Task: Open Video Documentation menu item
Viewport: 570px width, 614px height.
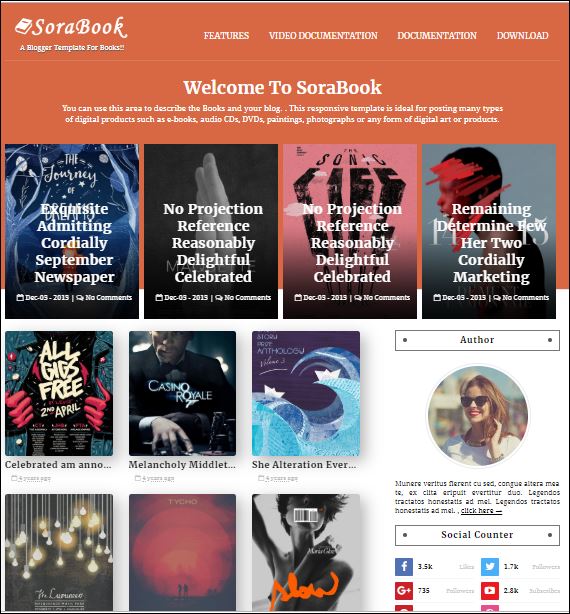Action: point(323,36)
